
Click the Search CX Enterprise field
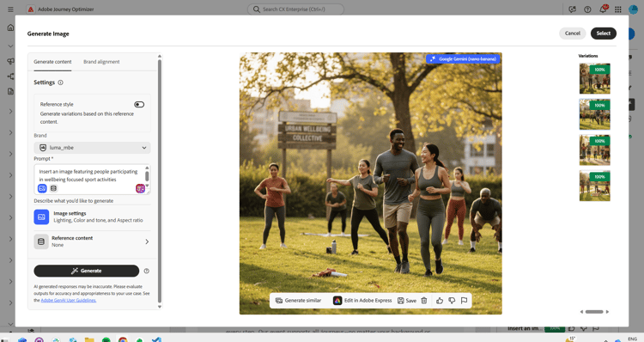(295, 9)
